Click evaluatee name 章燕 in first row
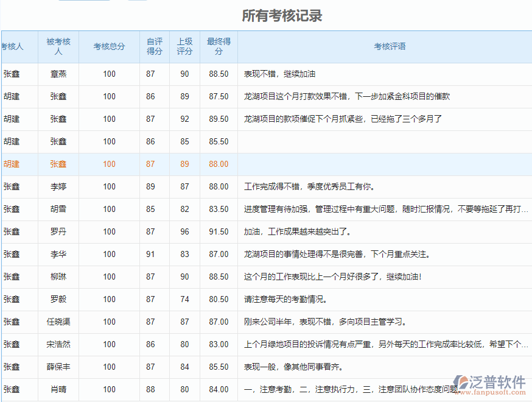 [58, 74]
